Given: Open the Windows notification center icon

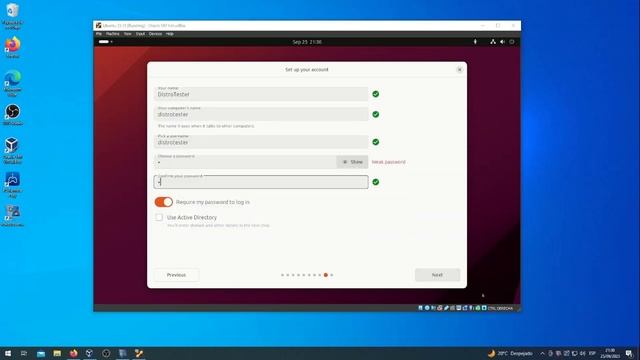Looking at the screenshot, I should click(x=629, y=353).
